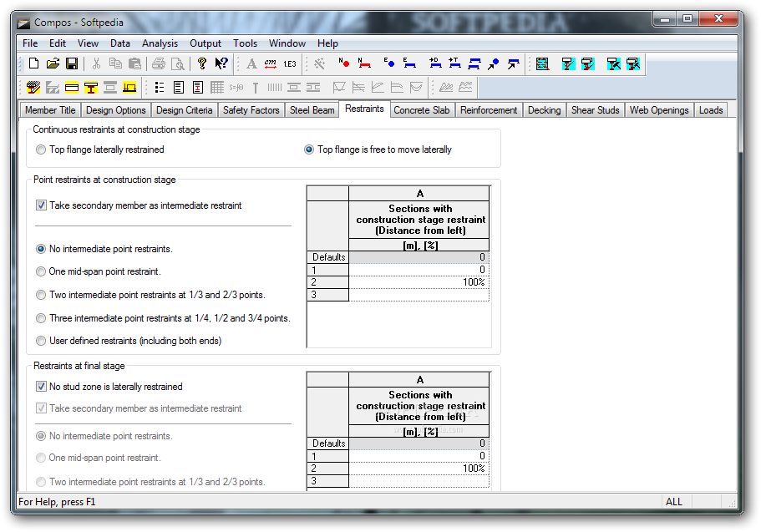The image size is (761, 532).
Task: Click the blue dot 'E' edit group icon
Action: (x=389, y=63)
